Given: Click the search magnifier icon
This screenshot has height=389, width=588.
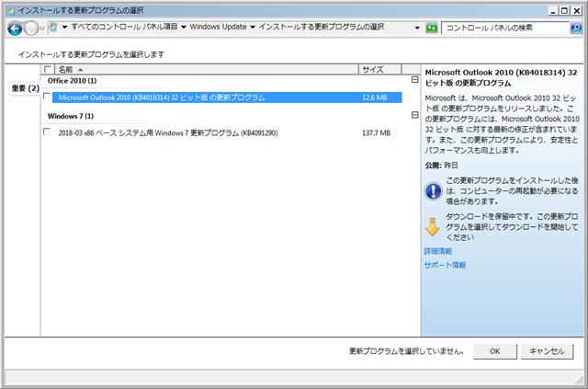Looking at the screenshot, I should 576,28.
